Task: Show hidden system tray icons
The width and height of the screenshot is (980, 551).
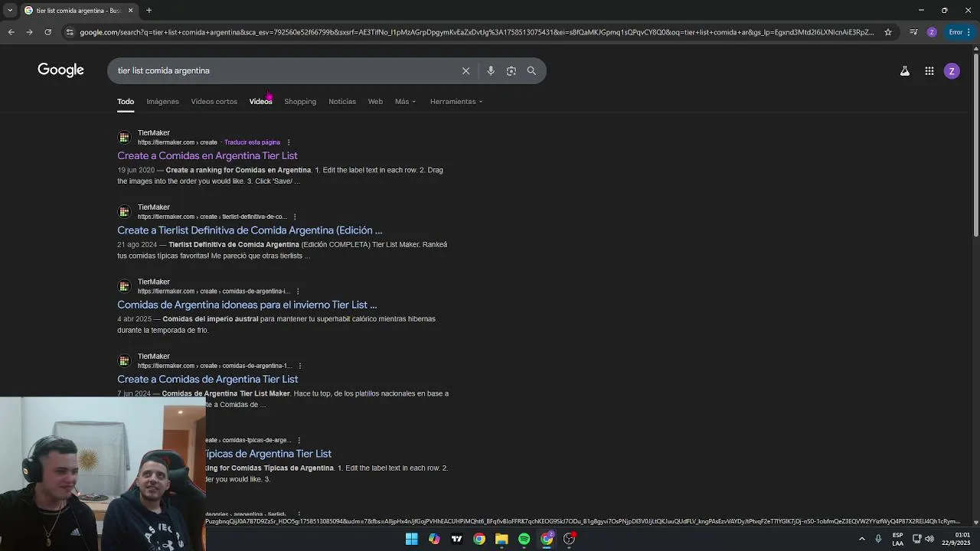Action: click(x=862, y=539)
